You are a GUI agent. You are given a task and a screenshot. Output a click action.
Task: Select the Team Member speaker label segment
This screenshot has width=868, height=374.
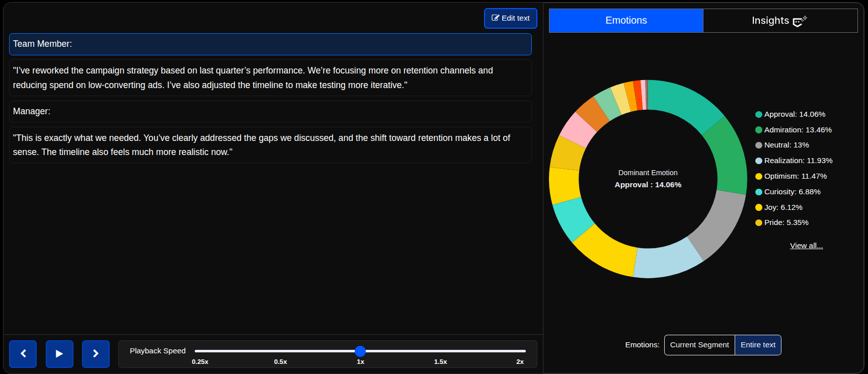(270, 44)
